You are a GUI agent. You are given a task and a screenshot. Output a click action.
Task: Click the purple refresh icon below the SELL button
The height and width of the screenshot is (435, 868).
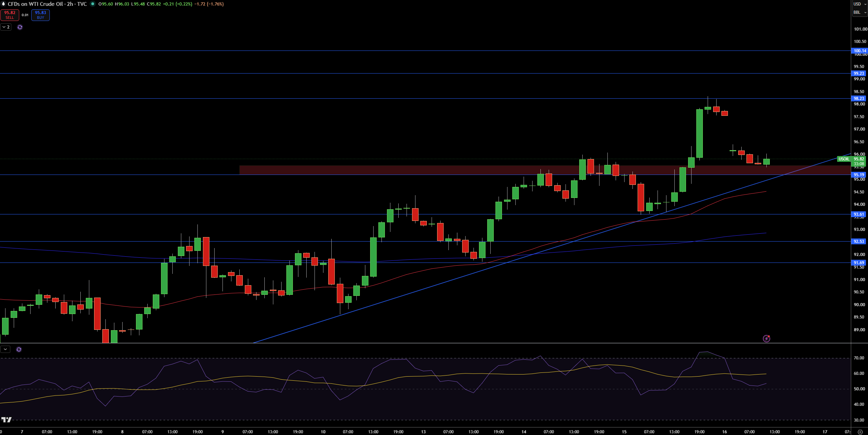tap(20, 27)
